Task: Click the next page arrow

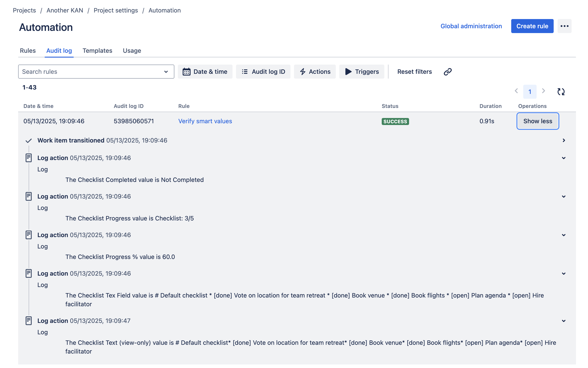Action: pos(544,91)
